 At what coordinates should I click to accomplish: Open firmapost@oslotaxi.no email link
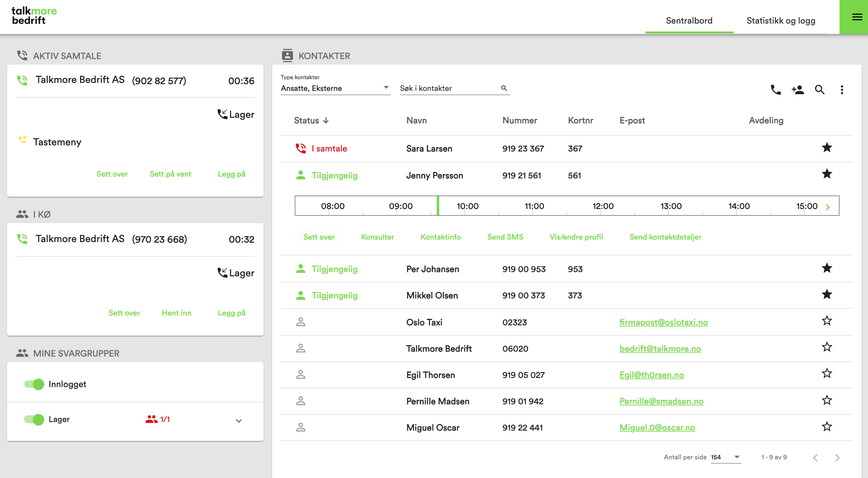663,322
